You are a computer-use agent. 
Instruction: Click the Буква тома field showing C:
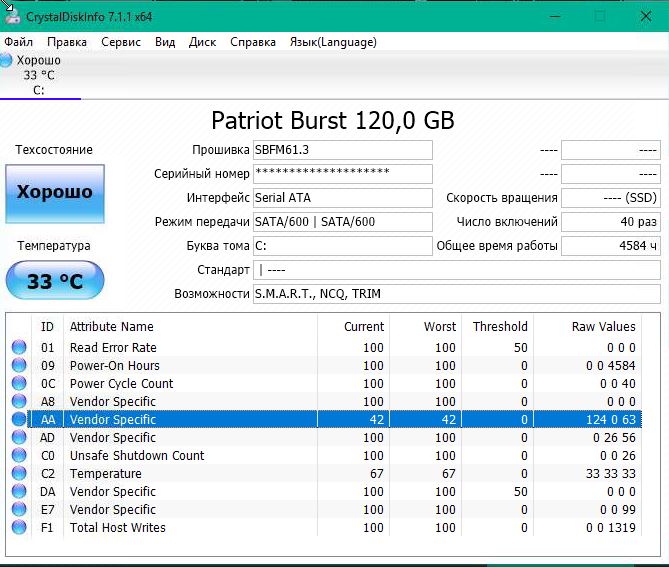[x=343, y=246]
